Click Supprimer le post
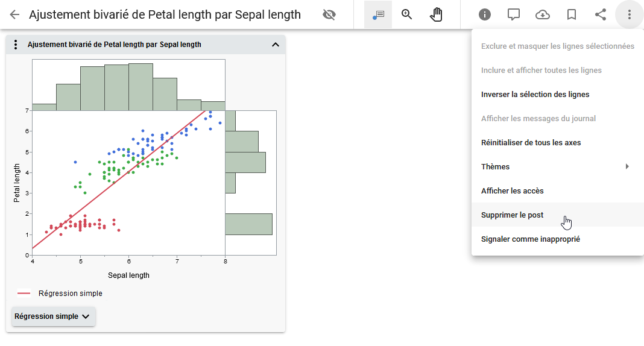The height and width of the screenshot is (346, 644). (512, 215)
